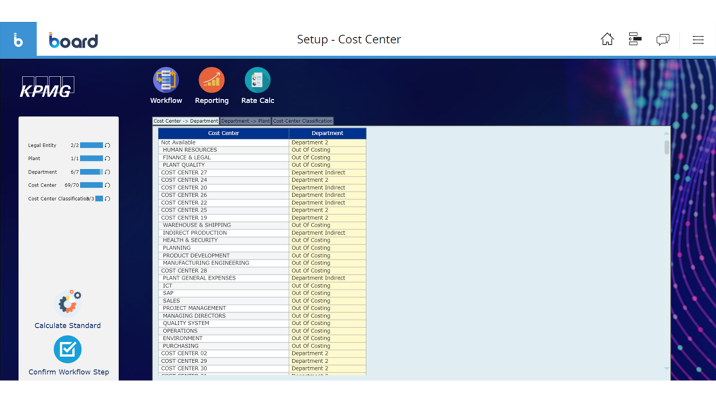Reset the Department selection
716x403 pixels.
coord(108,172)
